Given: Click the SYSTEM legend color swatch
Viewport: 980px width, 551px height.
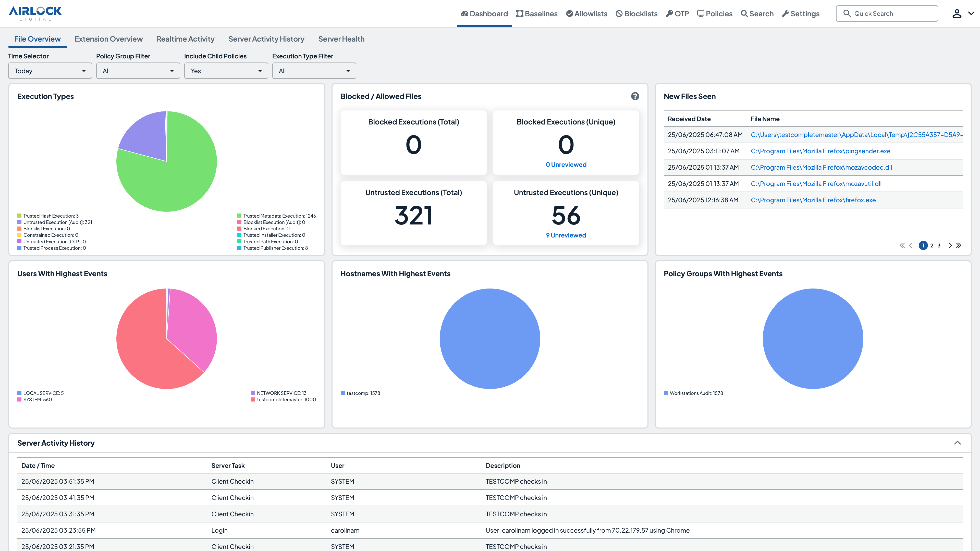Looking at the screenshot, I should [19, 399].
